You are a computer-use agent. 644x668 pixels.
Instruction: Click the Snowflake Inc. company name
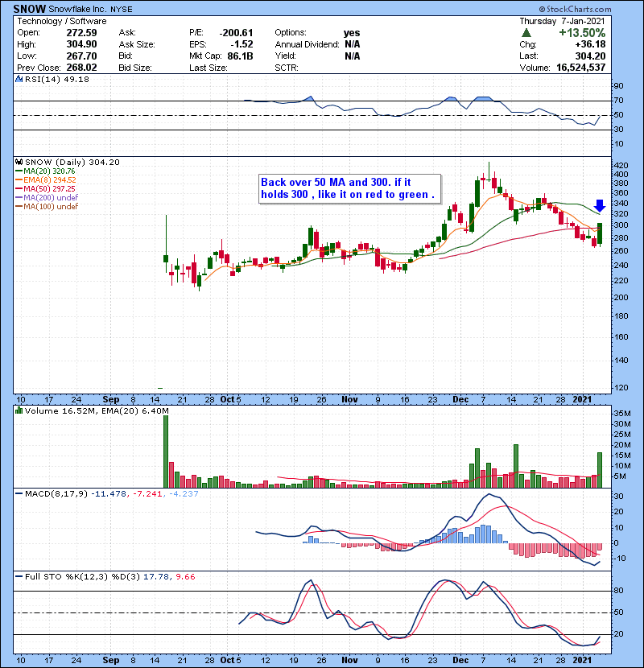(x=77, y=9)
